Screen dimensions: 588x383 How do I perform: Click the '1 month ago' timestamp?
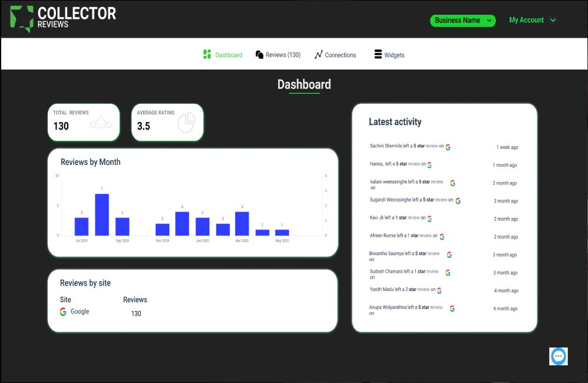click(505, 165)
